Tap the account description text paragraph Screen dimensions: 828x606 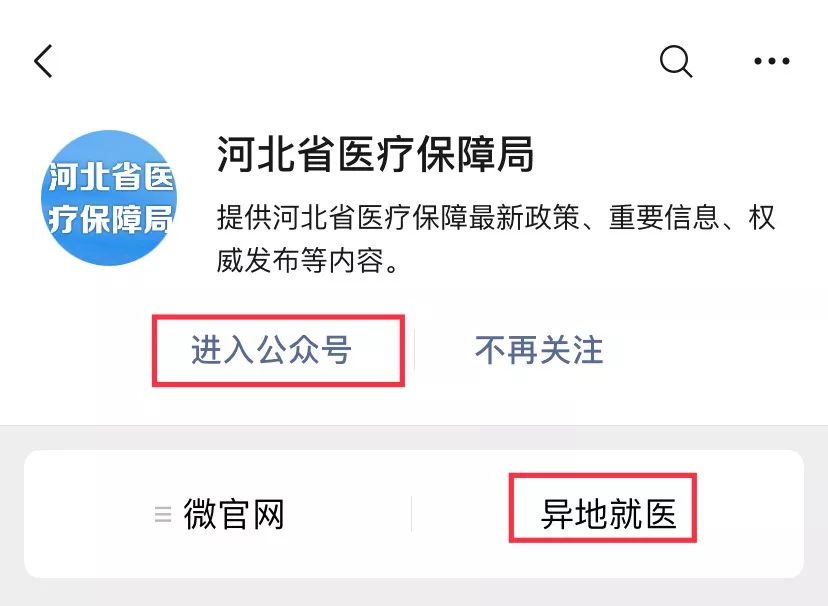coord(495,239)
